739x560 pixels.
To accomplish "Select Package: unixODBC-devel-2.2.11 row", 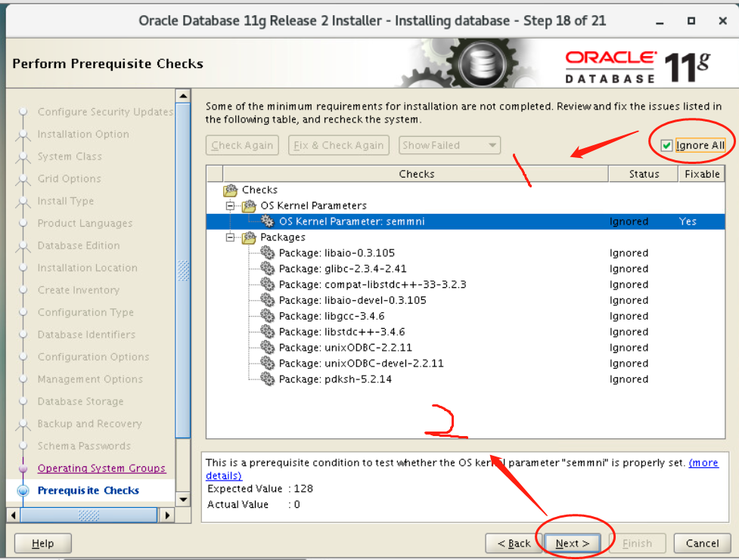I will (x=466, y=364).
